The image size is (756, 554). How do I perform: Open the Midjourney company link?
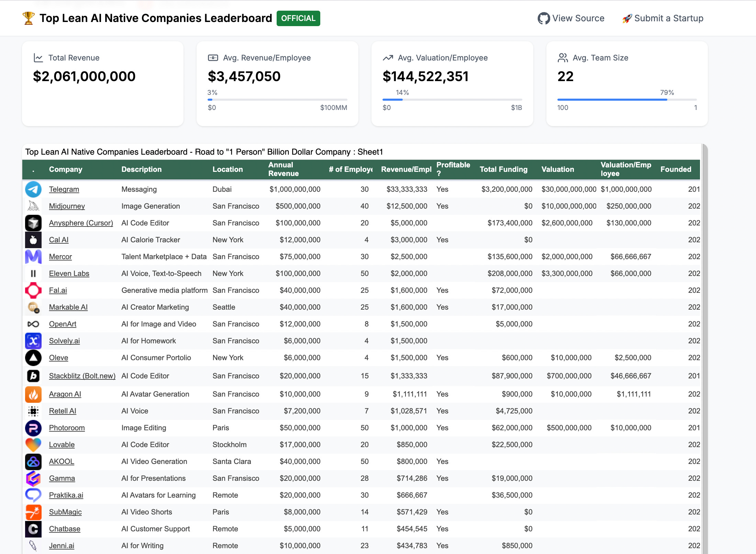point(67,206)
